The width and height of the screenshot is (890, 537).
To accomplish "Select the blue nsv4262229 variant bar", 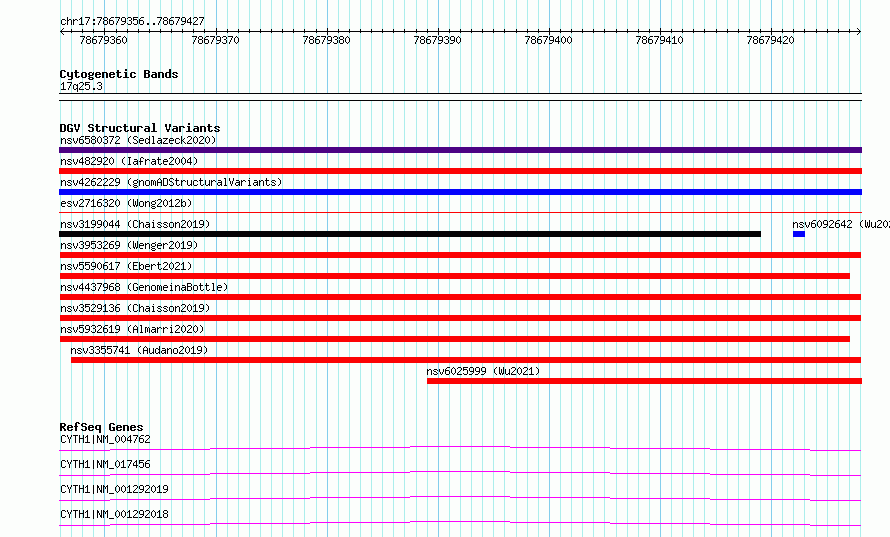I will 460,192.
